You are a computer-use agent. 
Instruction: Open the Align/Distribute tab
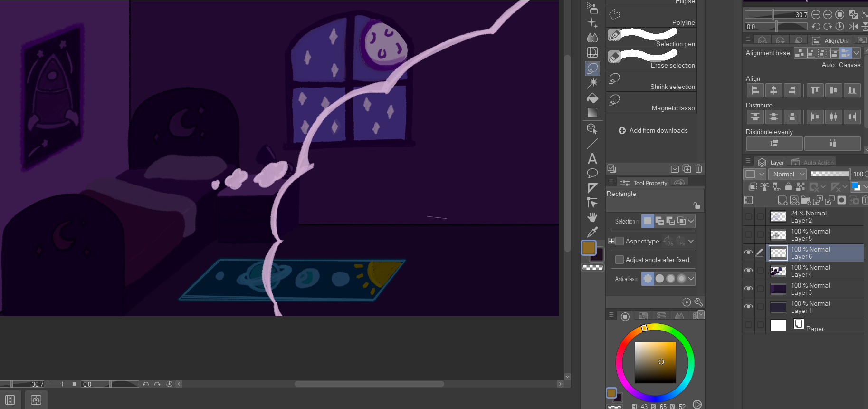[831, 41]
